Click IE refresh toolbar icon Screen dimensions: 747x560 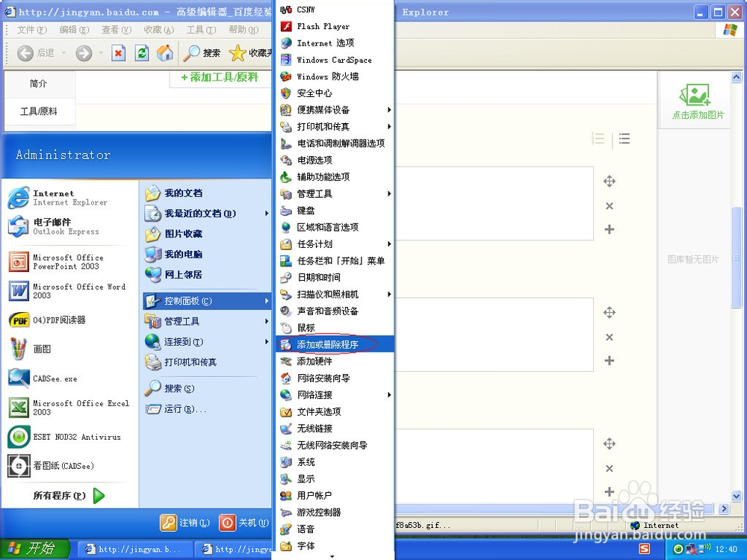point(142,52)
